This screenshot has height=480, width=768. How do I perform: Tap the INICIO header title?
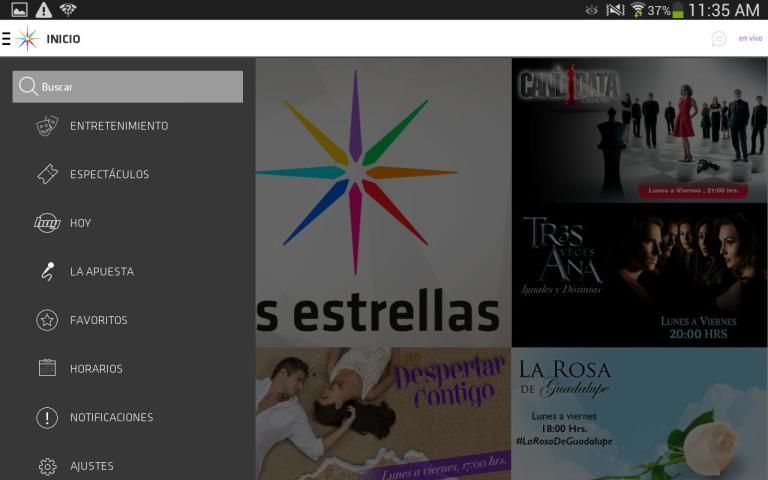[x=63, y=39]
